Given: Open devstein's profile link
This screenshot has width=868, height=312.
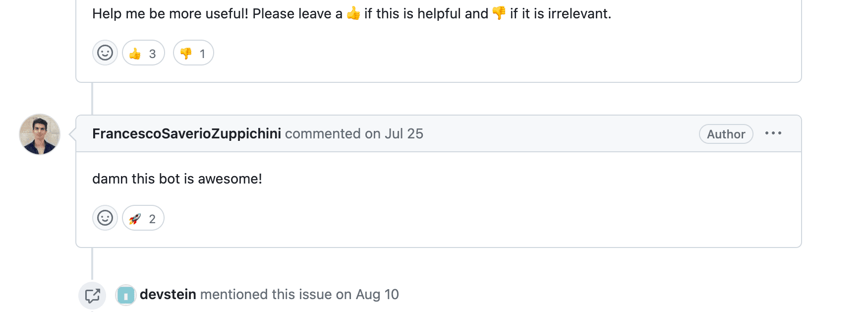Looking at the screenshot, I should point(168,295).
